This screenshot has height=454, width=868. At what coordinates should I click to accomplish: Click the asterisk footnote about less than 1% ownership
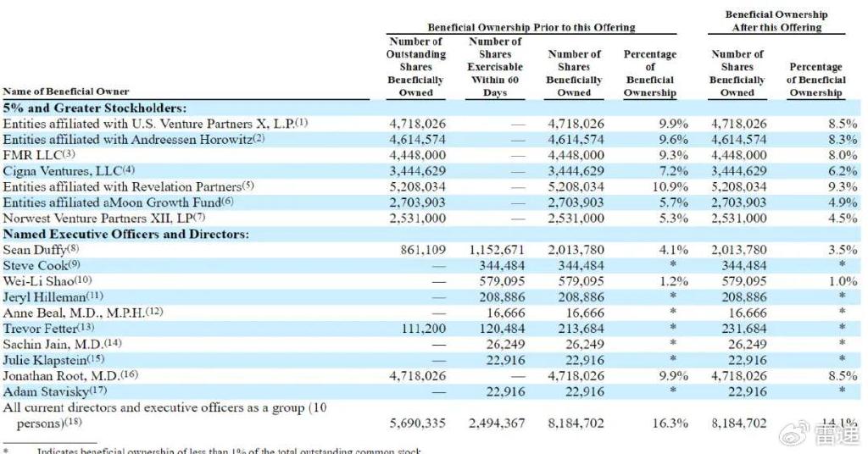[x=212, y=450]
